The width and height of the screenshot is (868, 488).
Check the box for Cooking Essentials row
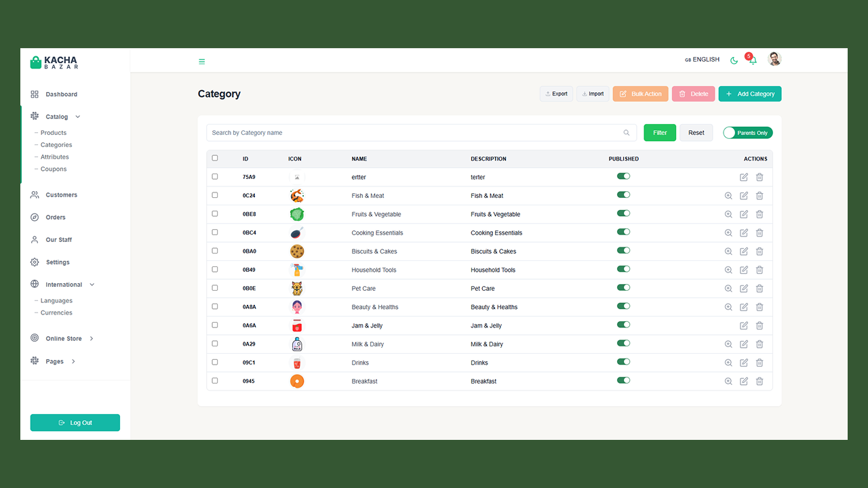[215, 232]
